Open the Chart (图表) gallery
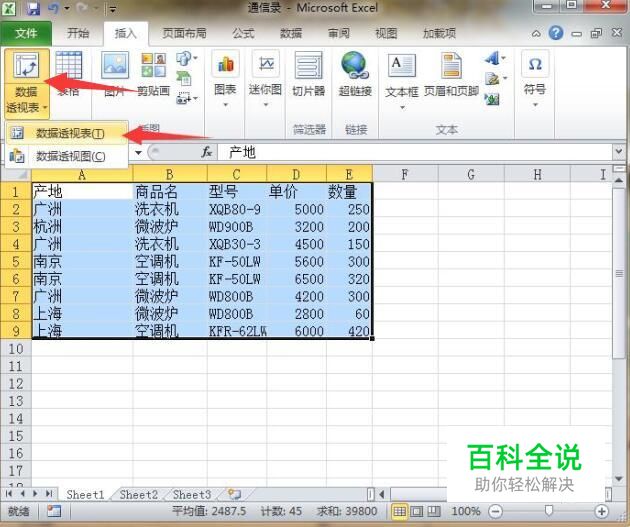Viewport: 630px width, 527px height. (x=225, y=79)
